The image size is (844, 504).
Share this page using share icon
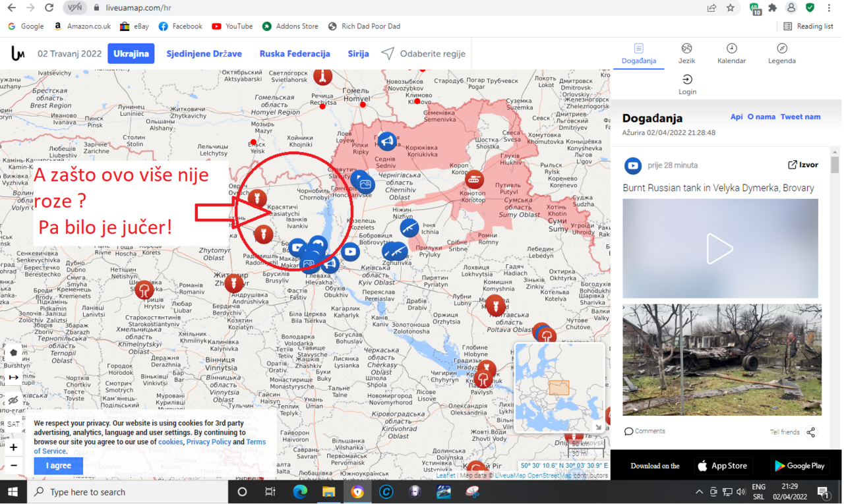711,8
